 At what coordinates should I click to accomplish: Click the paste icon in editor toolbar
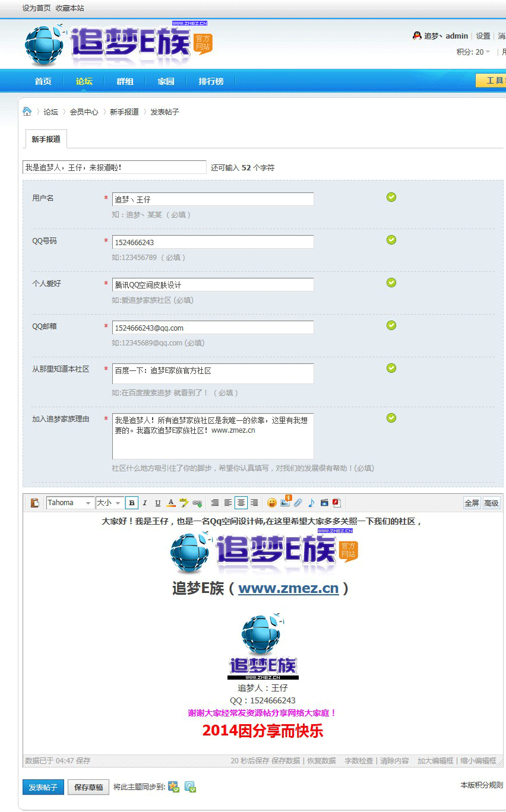[34, 503]
